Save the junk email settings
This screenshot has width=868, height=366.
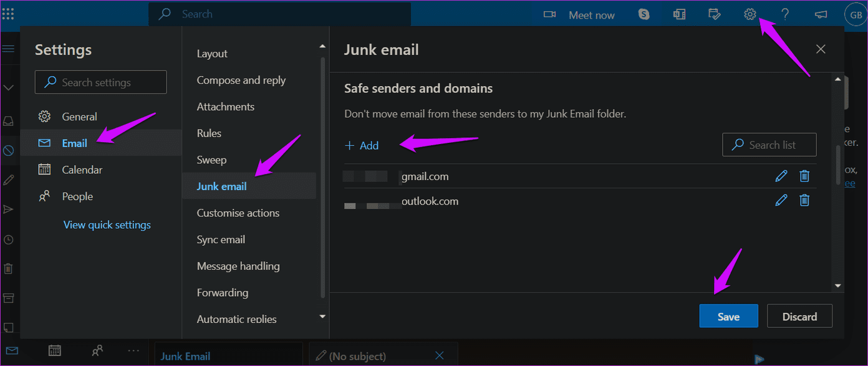click(728, 316)
